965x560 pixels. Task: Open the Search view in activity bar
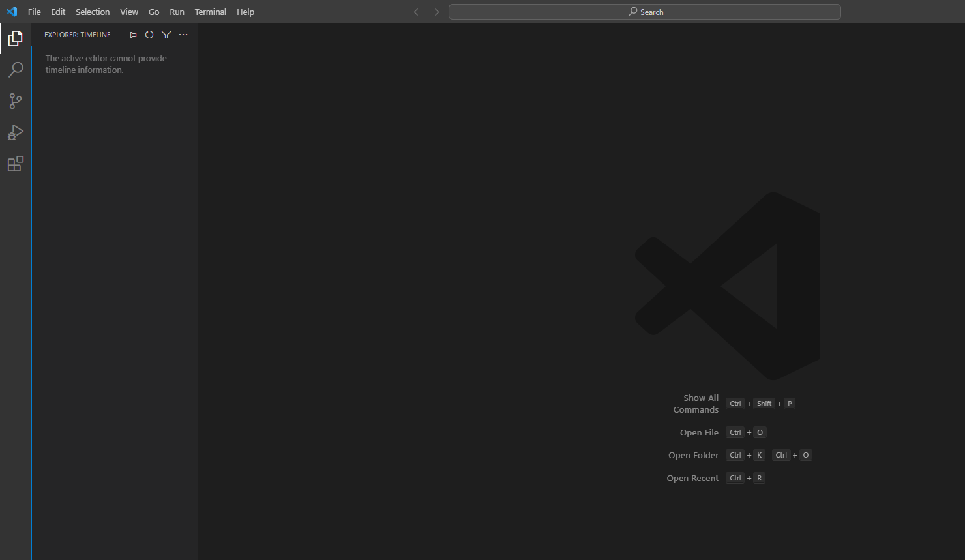pos(16,70)
